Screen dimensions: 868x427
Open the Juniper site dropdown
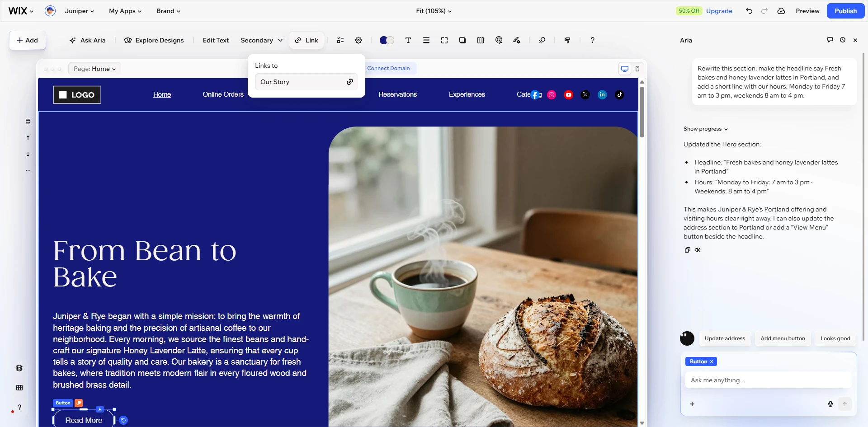coord(79,11)
